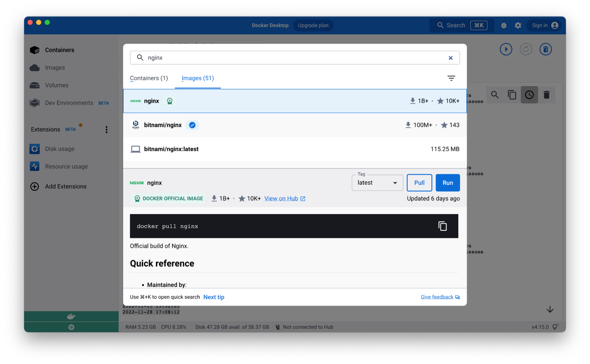Click the Extensions BETA expander menu

click(x=107, y=129)
